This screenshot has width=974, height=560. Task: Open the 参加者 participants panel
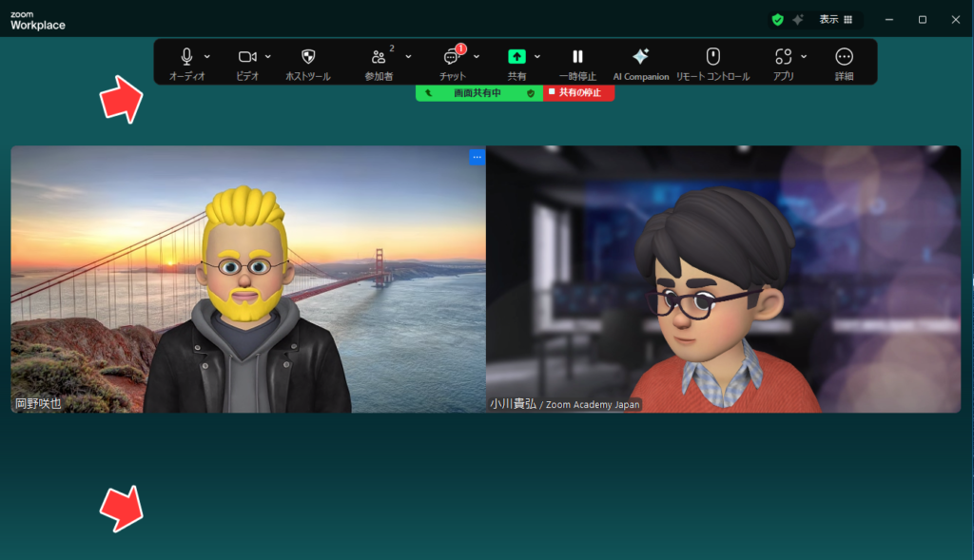379,57
